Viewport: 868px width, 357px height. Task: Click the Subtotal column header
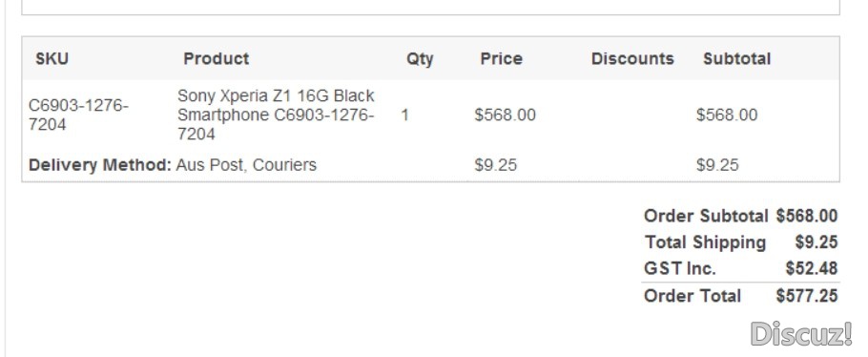[736, 59]
